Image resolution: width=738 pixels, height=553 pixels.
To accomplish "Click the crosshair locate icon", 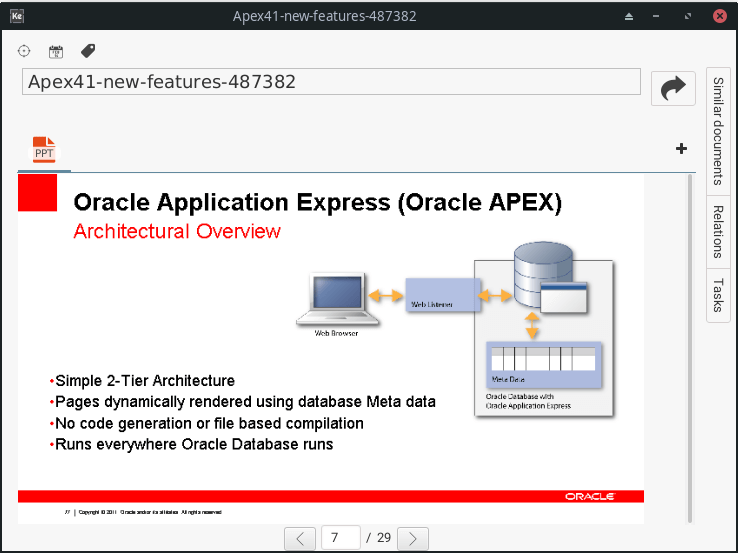I will coord(25,51).
